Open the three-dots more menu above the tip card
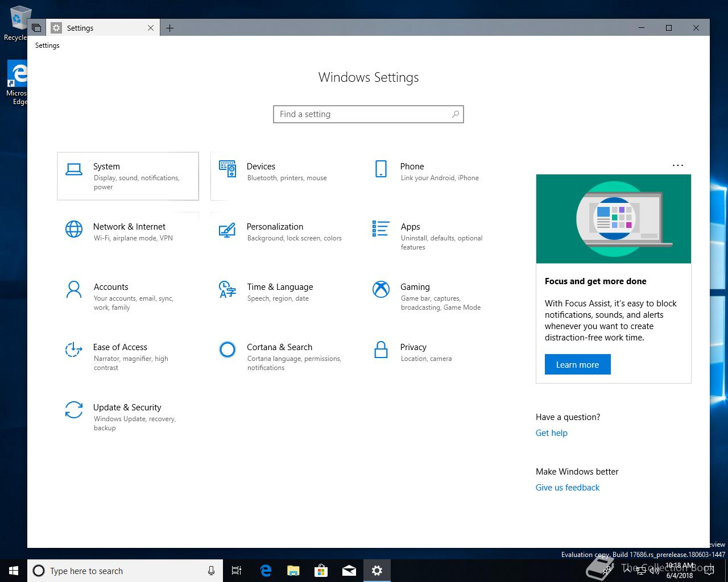 (678, 165)
